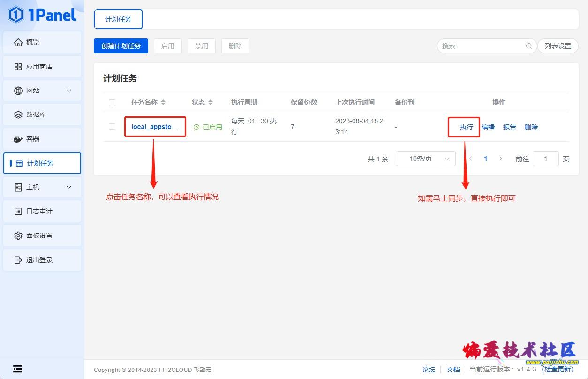Click the 共 1 条 total count
This screenshot has width=588, height=379.
[x=378, y=159]
